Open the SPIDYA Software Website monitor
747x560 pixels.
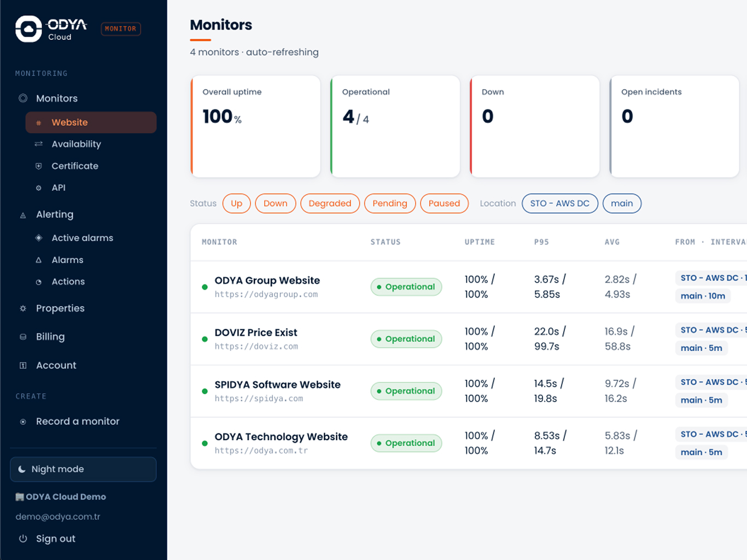tap(278, 384)
